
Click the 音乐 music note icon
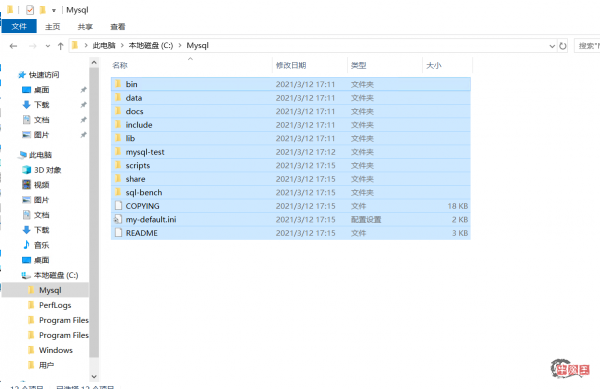[x=26, y=245]
